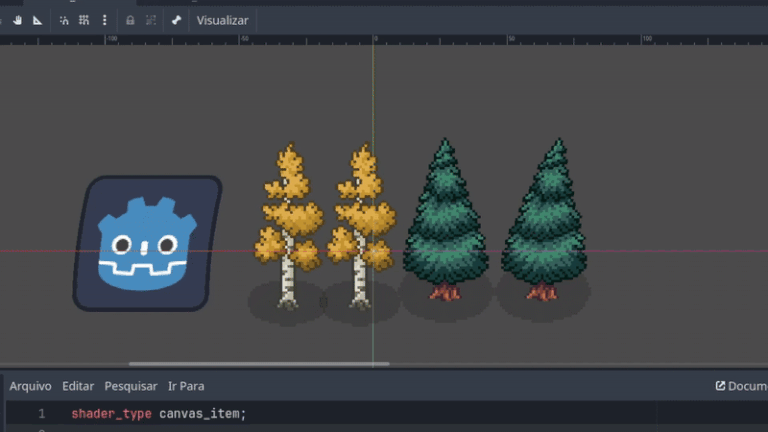Viewport: 768px width, 432px height.
Task: Open snapping options three-dots menu
Action: (104, 20)
